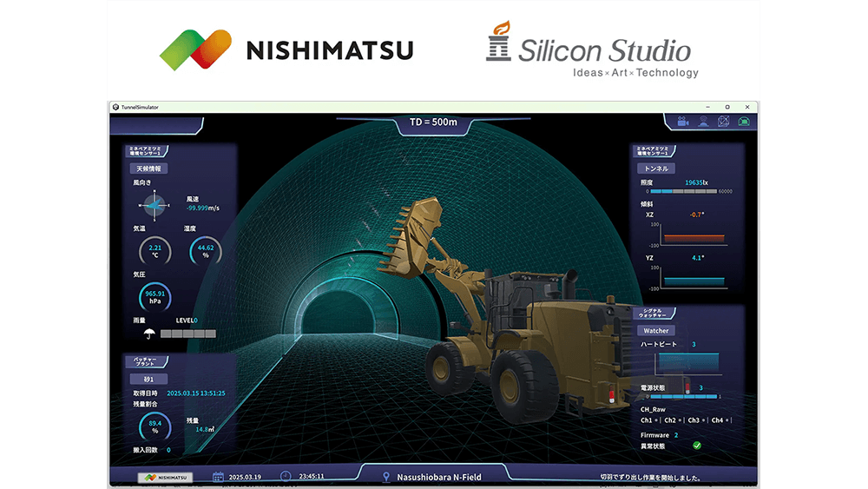The width and height of the screenshot is (868, 489).
Task: Click the temperature gauge showing 2.21 °C
Action: (x=155, y=251)
